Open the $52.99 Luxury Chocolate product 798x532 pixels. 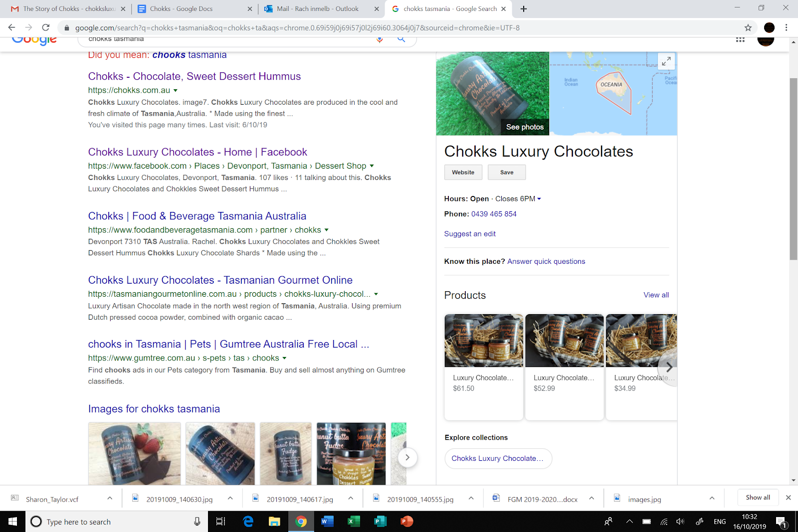[x=565, y=367]
